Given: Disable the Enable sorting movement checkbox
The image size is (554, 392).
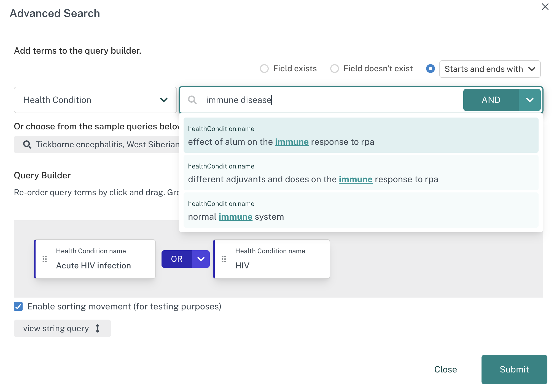Looking at the screenshot, I should pos(18,306).
